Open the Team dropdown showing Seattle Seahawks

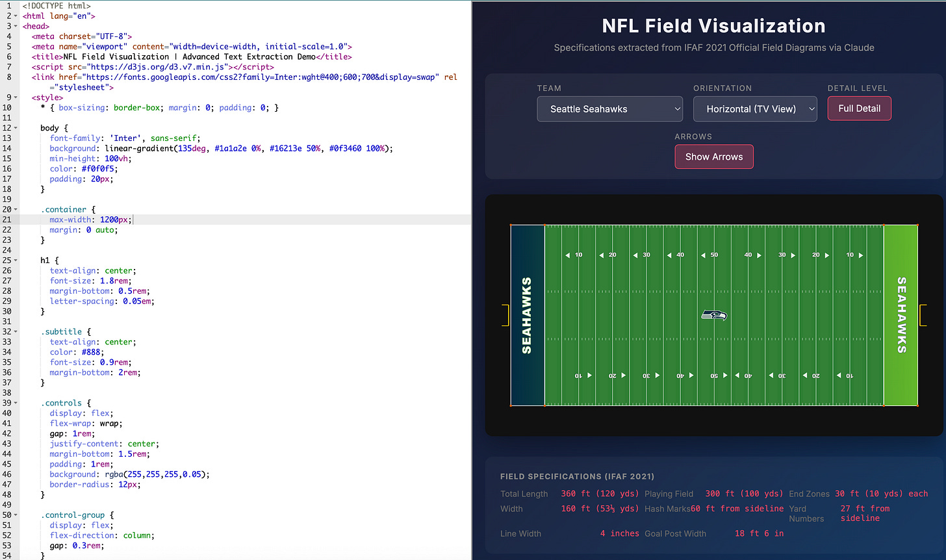(x=609, y=109)
